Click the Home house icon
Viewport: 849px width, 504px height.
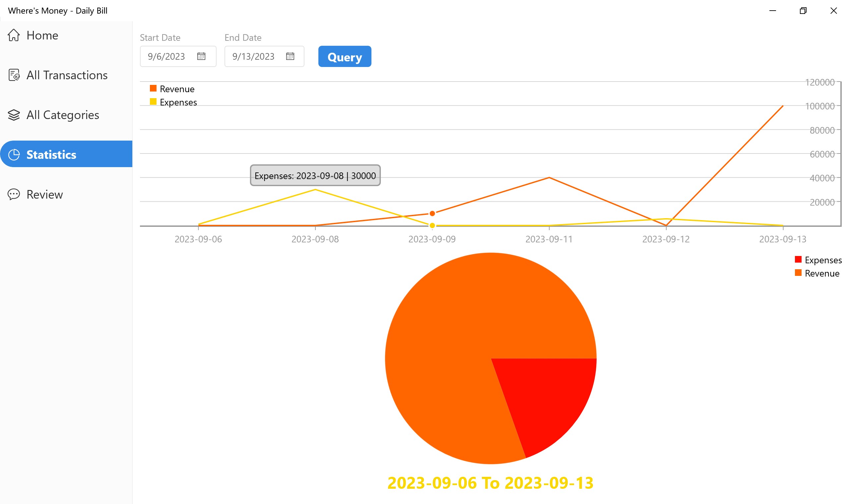point(14,35)
